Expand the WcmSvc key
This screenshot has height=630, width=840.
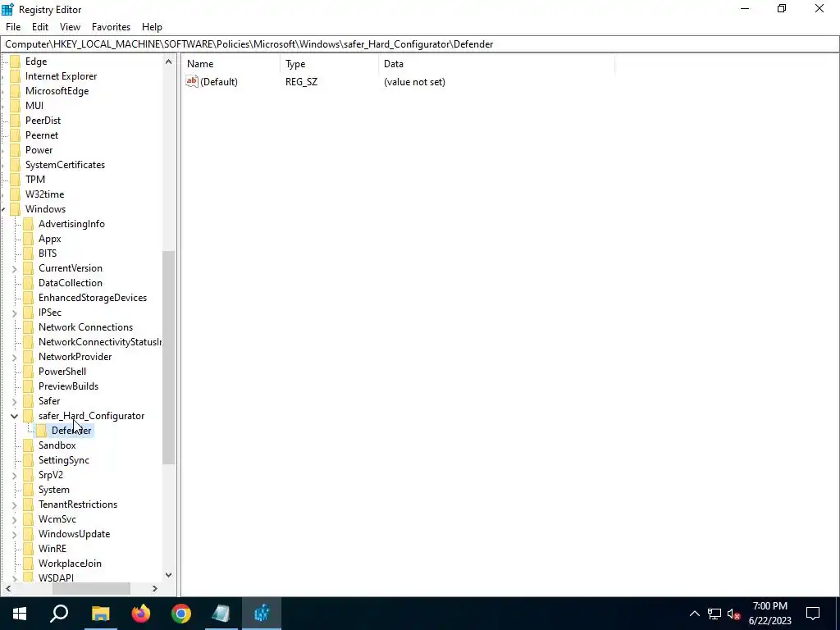15,519
